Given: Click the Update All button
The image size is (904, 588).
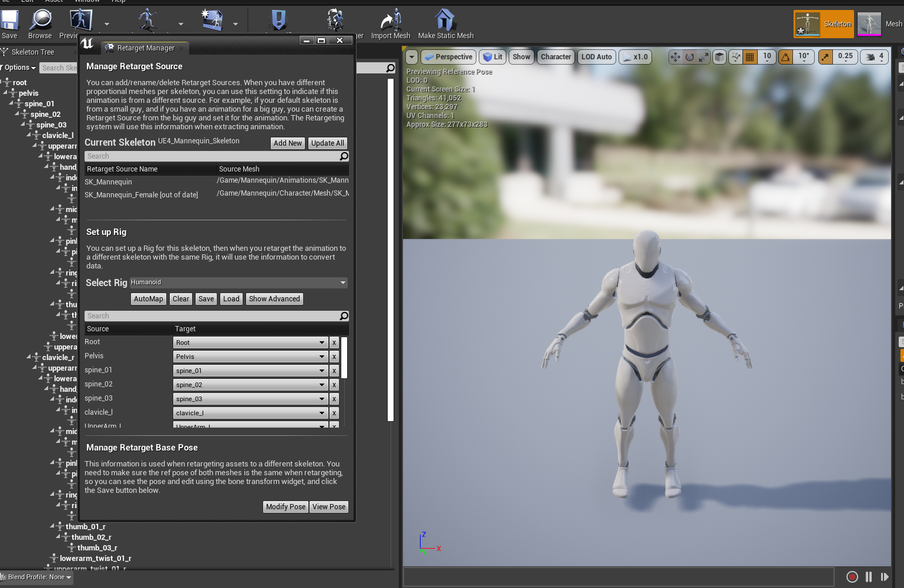Looking at the screenshot, I should 328,143.
